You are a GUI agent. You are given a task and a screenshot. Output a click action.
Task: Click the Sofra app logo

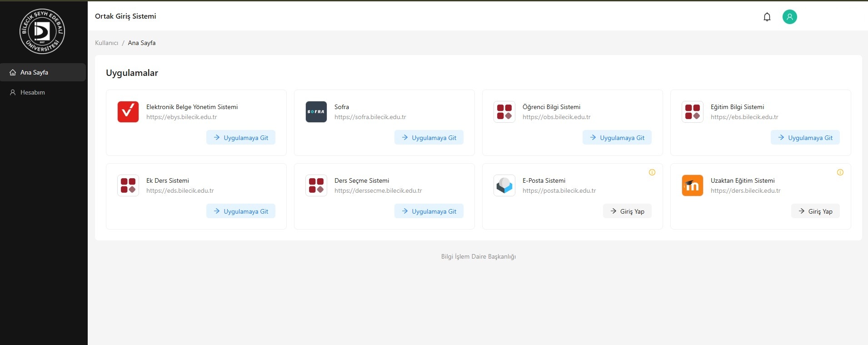pos(316,112)
